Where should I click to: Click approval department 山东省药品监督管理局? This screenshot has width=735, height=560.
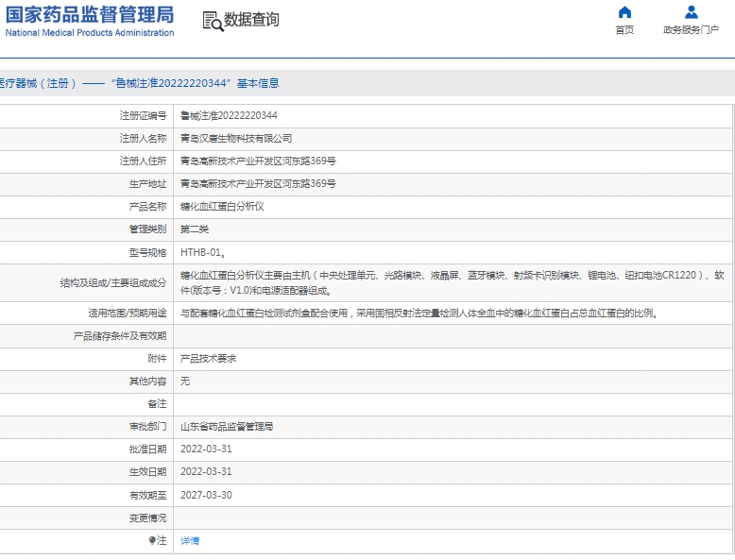pos(227,427)
